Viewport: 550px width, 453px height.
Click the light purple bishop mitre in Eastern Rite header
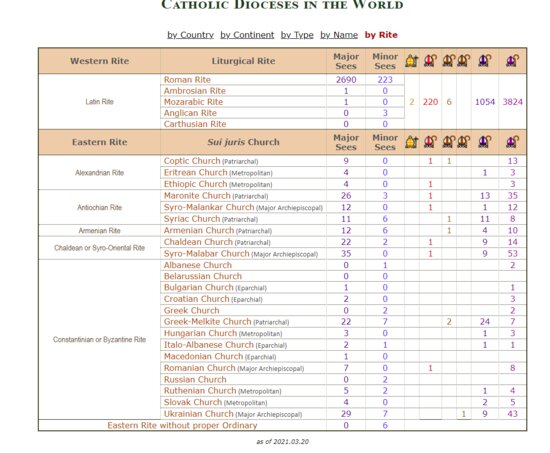click(x=512, y=142)
